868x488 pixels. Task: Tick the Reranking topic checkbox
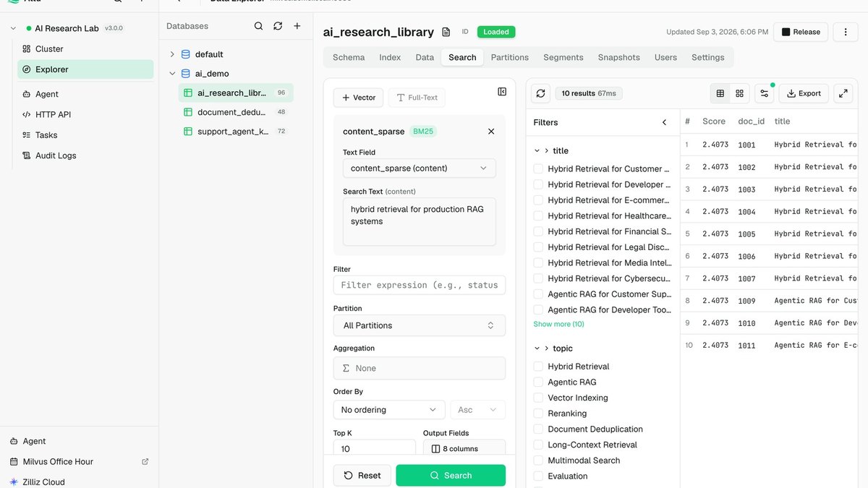538,414
